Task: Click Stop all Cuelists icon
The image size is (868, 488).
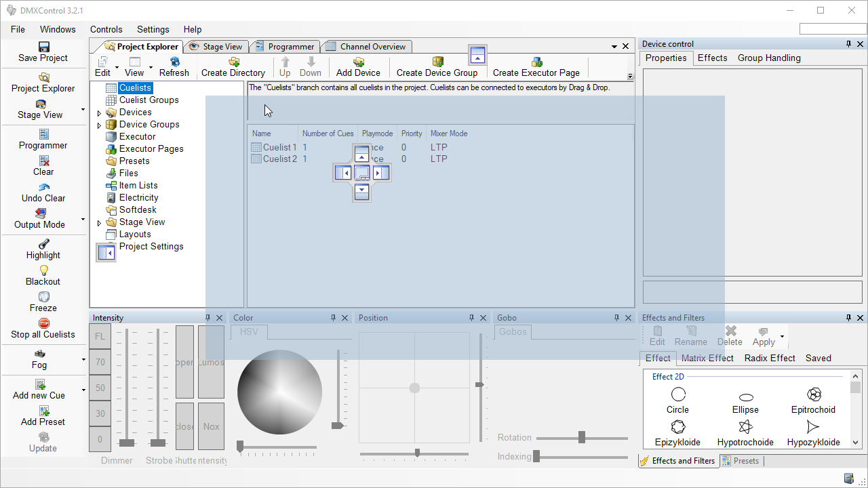Action: (43, 323)
